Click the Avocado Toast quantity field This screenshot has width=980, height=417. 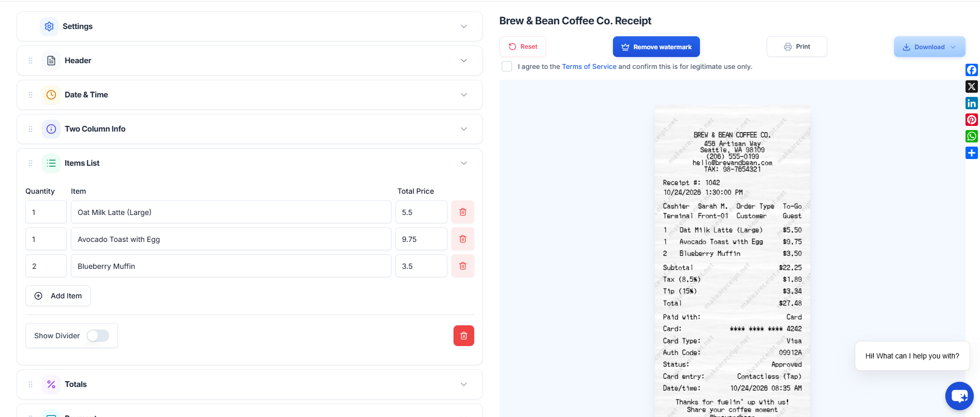point(46,239)
